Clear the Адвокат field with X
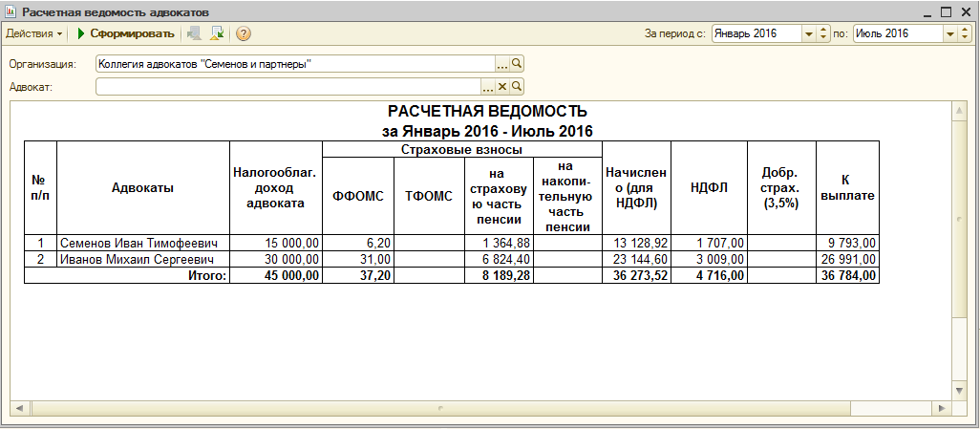This screenshot has height=429, width=980. [x=501, y=86]
